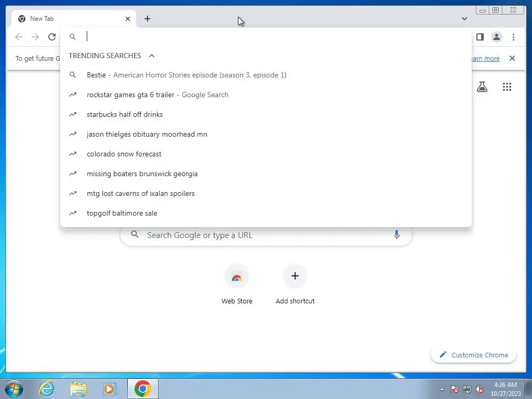Close the New Tab tab
The width and height of the screenshot is (532, 399).
click(x=128, y=19)
